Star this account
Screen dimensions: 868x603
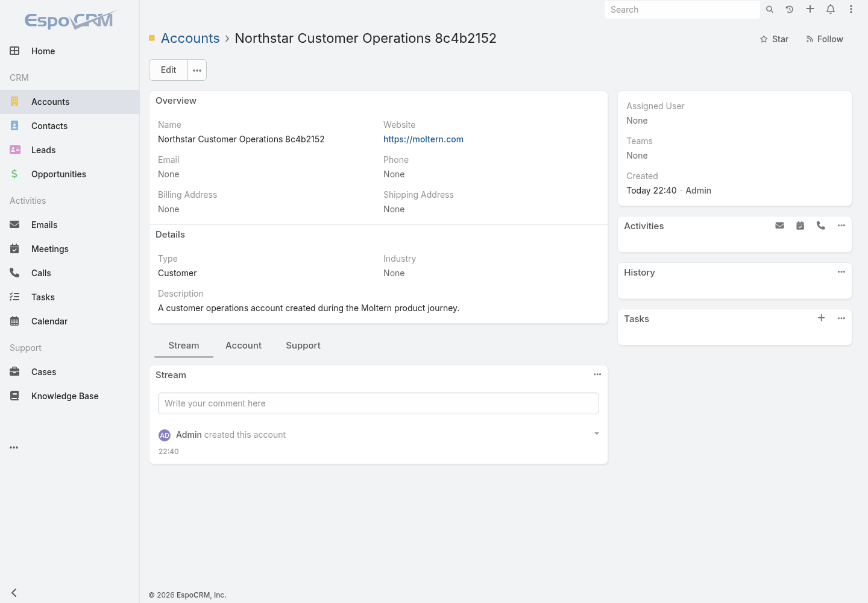click(x=775, y=39)
